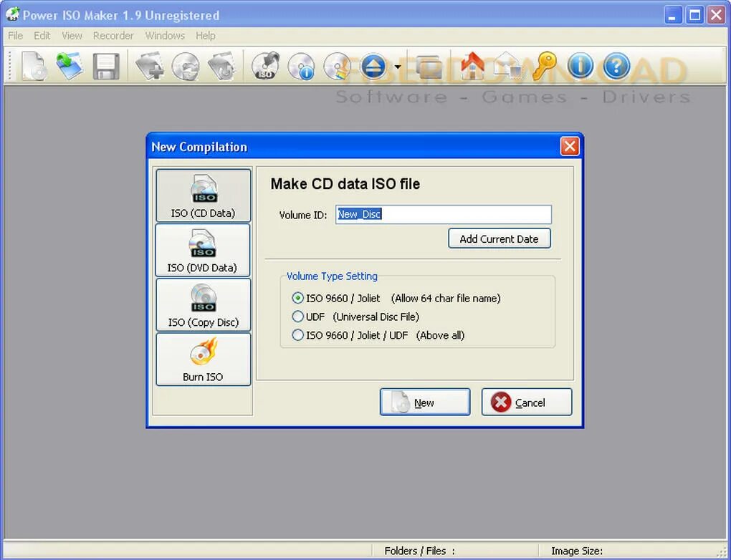Select ISO 9660 / Joliet / UDF radio
The image size is (731, 560).
(297, 335)
